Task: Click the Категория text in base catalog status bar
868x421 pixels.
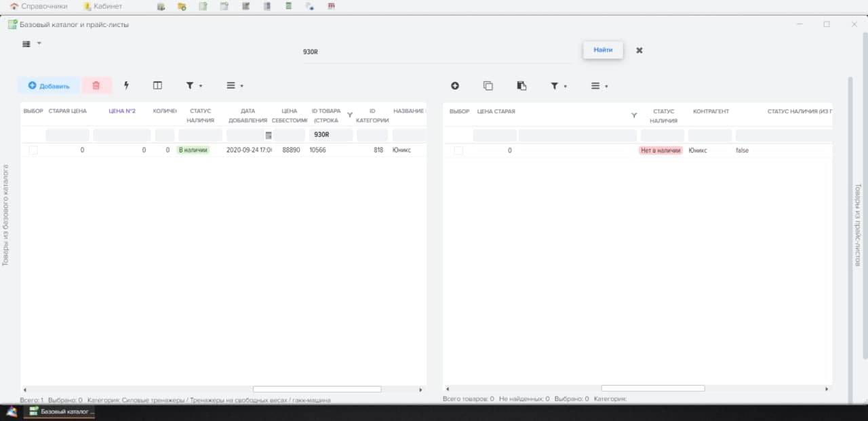Action: [x=209, y=400]
